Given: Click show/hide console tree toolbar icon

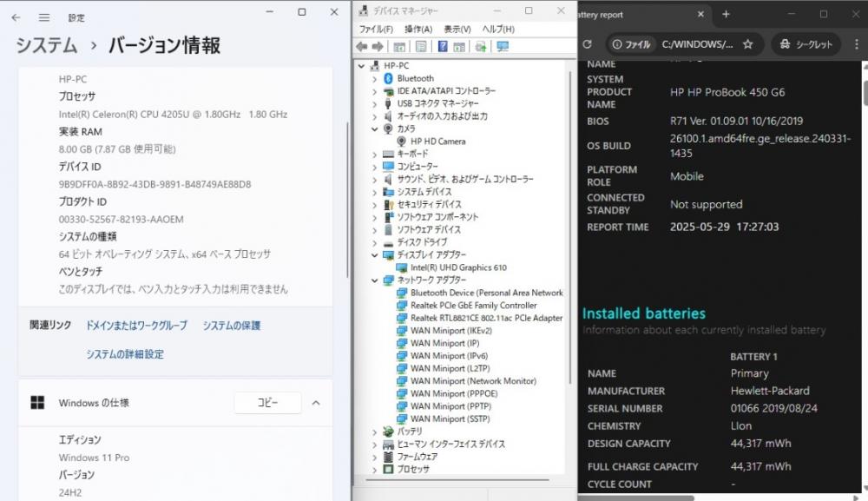Looking at the screenshot, I should pos(399,47).
